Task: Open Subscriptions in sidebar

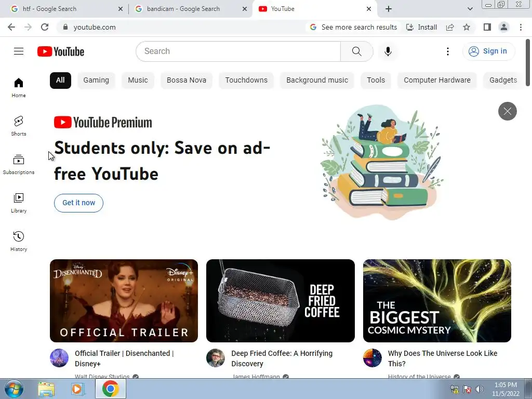Action: click(x=19, y=165)
